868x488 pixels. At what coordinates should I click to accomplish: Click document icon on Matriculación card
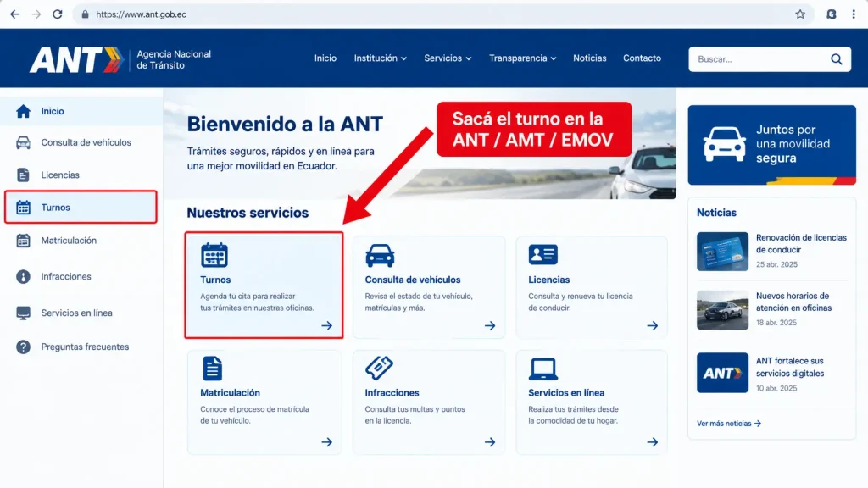pyautogui.click(x=212, y=369)
